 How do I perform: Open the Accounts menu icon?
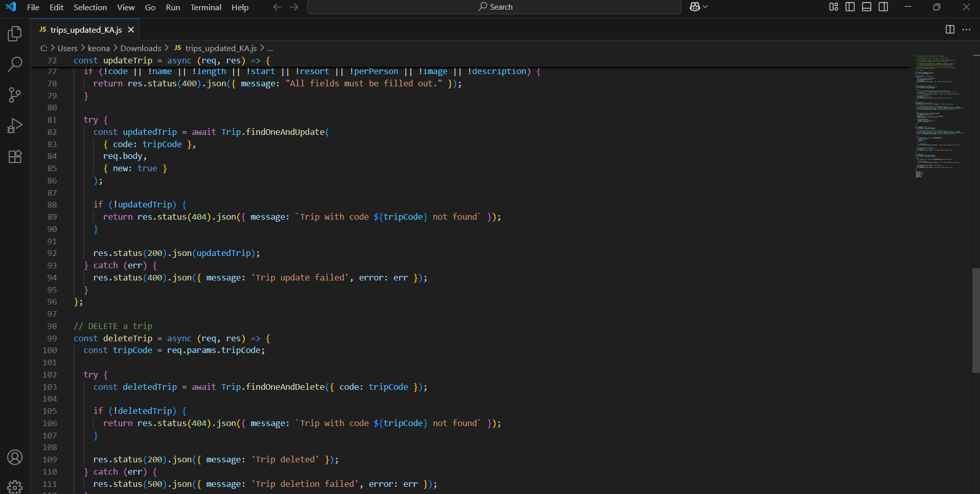pyautogui.click(x=15, y=457)
